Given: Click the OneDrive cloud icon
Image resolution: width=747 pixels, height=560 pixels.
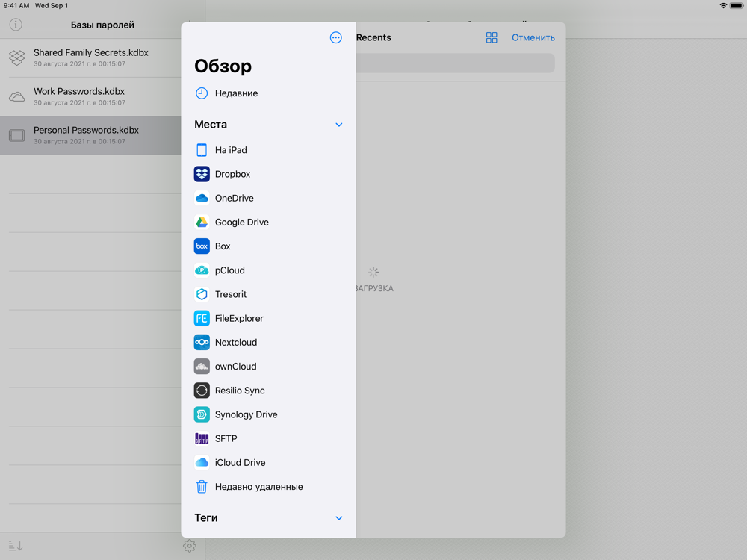Looking at the screenshot, I should pyautogui.click(x=202, y=198).
